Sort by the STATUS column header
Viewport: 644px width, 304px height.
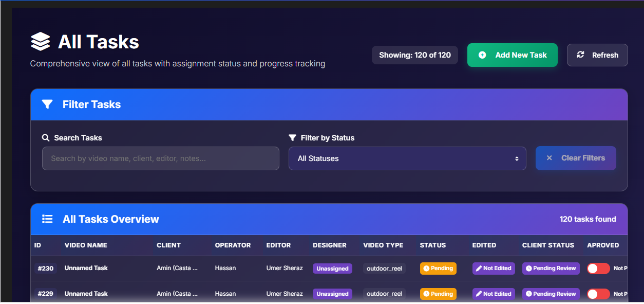tap(433, 245)
